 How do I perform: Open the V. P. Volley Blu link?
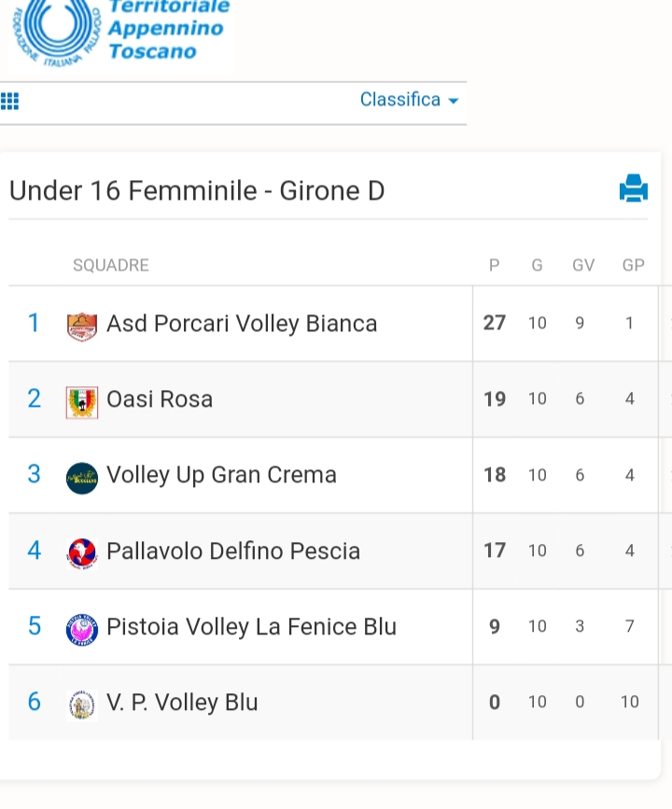(182, 703)
